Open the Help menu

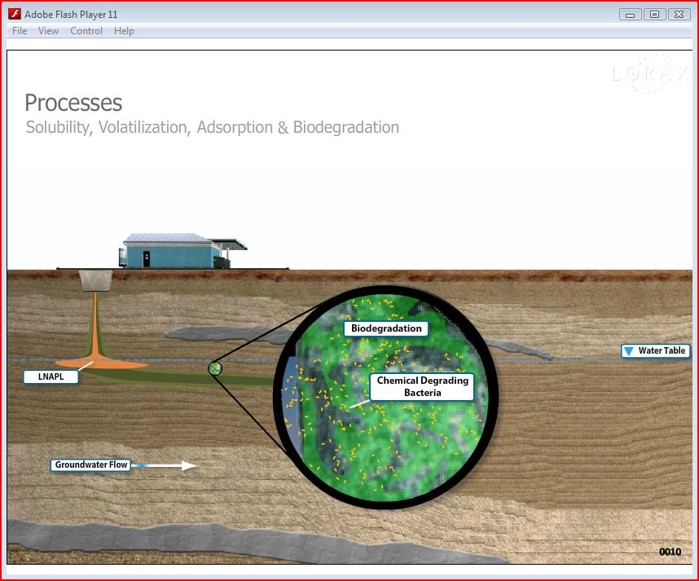[x=124, y=31]
